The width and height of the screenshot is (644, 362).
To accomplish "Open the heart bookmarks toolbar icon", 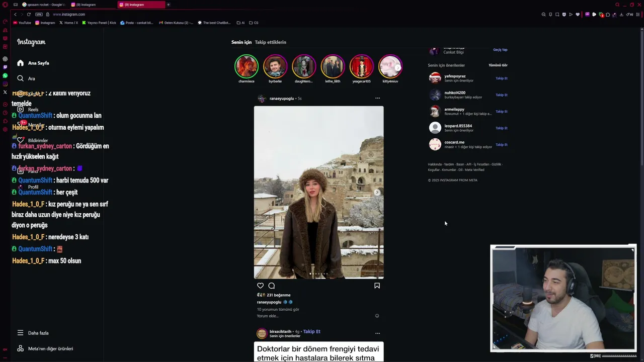I will click(577, 14).
